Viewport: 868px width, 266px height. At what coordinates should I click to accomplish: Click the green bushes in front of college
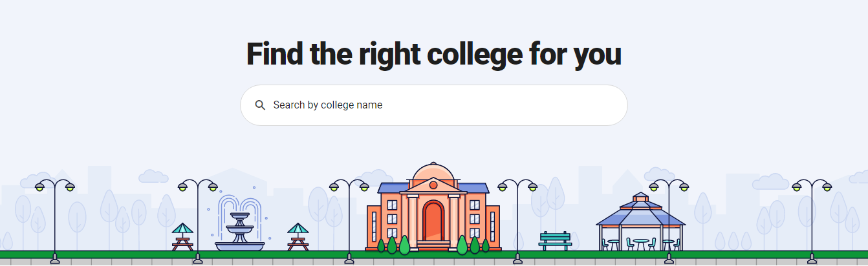pos(433,245)
